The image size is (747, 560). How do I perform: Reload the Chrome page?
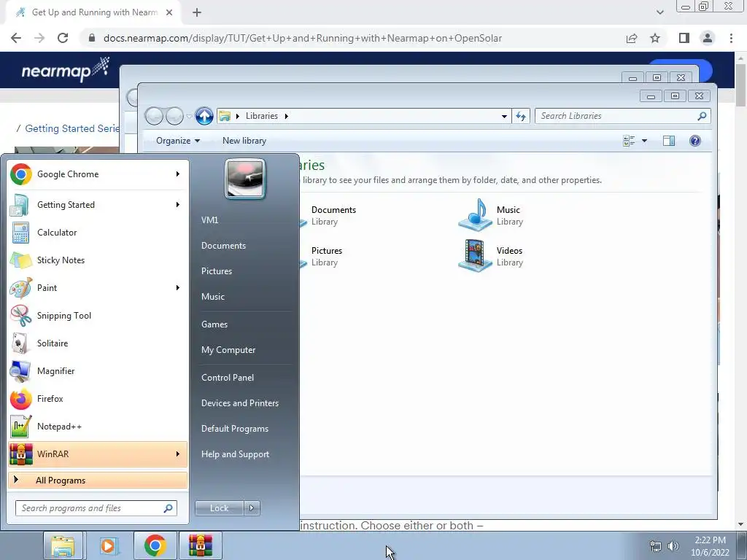point(63,38)
